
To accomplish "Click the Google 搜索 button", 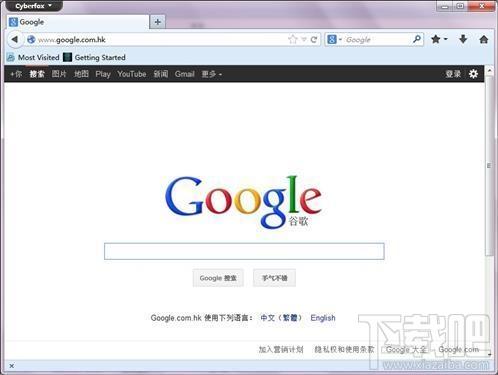I will pos(218,278).
